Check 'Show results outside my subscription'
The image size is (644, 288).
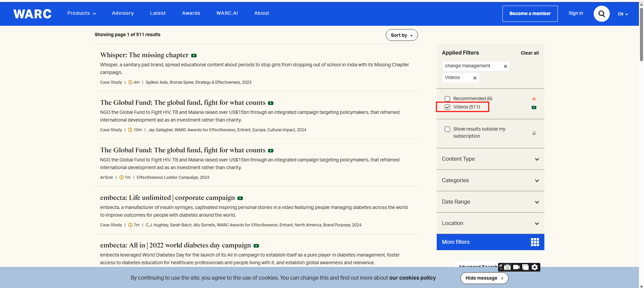(447, 129)
